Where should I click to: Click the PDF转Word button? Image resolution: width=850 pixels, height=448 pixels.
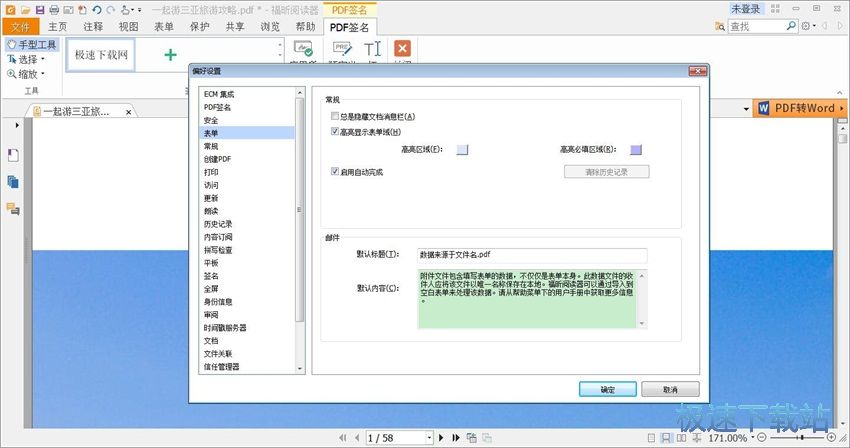(x=799, y=108)
